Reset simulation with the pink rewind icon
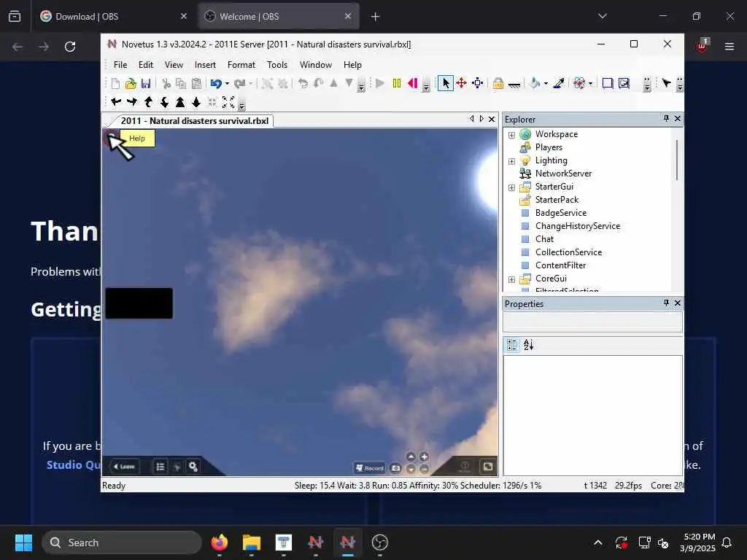 click(x=413, y=84)
